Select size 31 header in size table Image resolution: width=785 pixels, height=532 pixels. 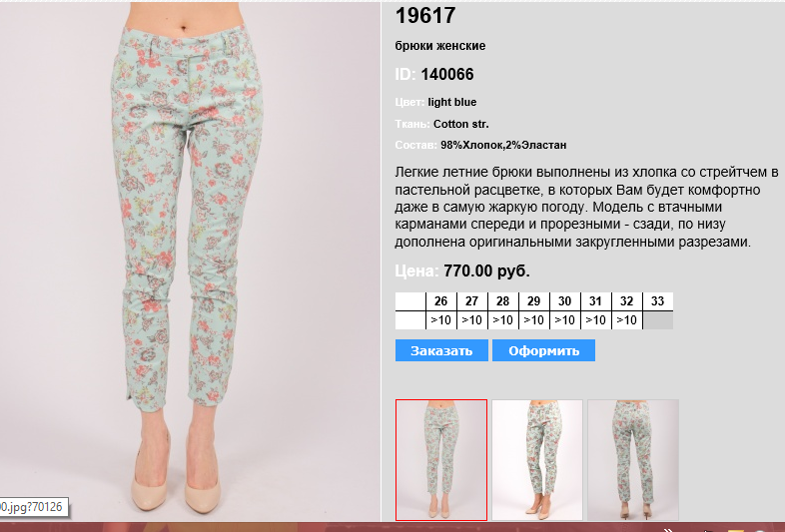[596, 301]
